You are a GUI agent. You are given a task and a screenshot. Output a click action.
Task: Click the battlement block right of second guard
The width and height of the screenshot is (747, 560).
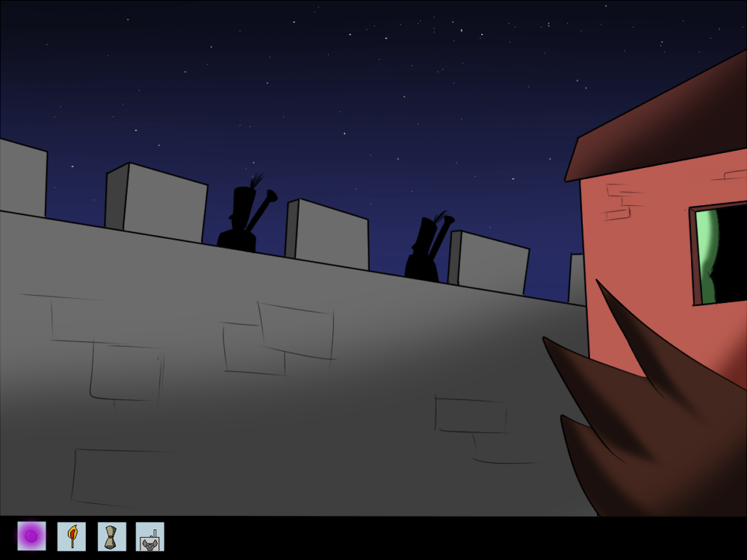[489, 263]
